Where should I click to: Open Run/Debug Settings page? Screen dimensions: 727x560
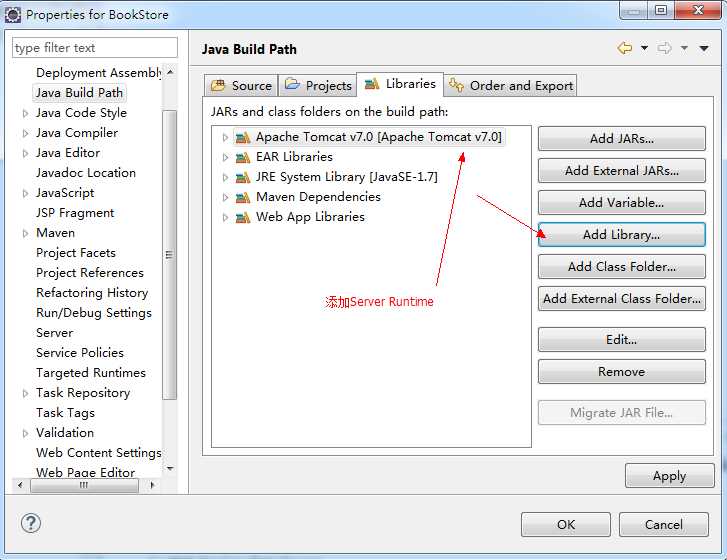94,313
